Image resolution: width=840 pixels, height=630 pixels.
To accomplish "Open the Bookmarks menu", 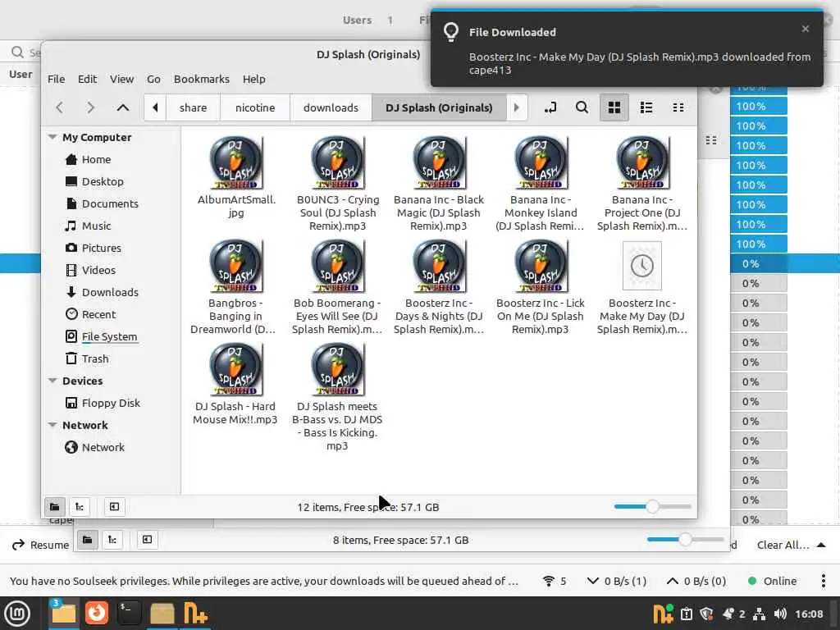I will point(202,80).
